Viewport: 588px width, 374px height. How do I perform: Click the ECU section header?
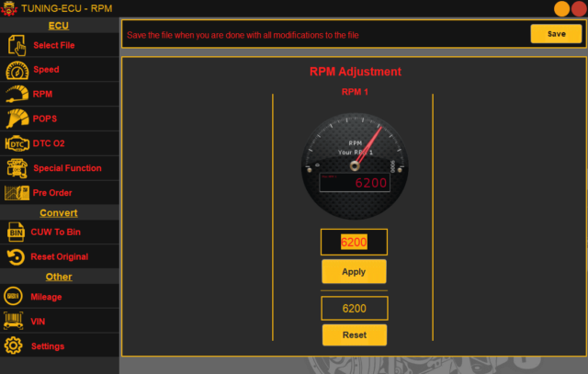[59, 26]
